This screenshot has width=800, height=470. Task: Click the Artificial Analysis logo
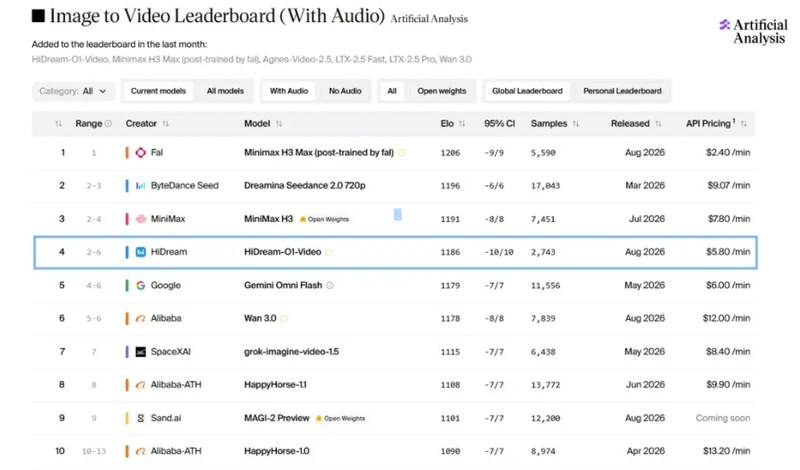point(753,32)
